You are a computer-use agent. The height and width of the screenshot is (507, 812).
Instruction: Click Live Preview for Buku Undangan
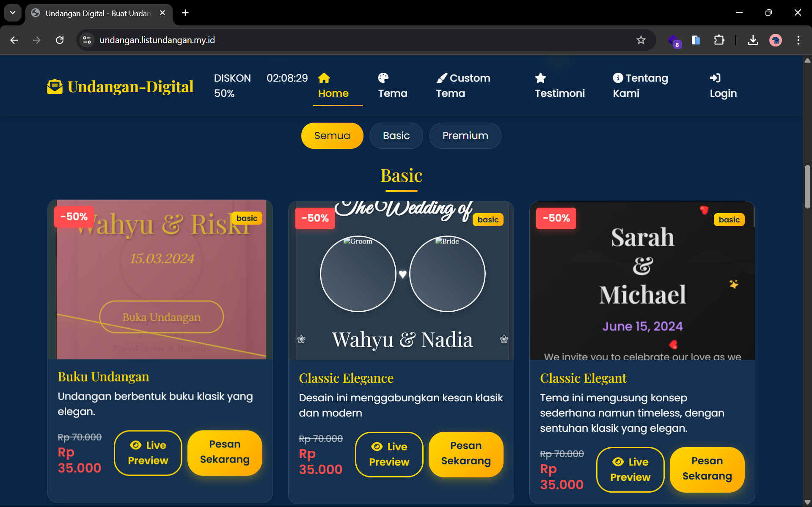[x=148, y=453]
